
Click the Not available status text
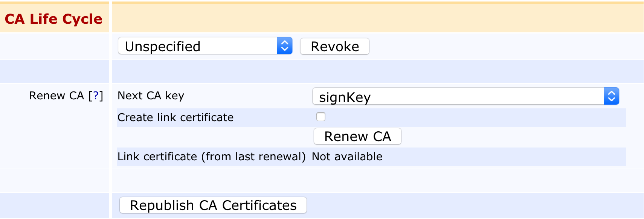coord(347,157)
